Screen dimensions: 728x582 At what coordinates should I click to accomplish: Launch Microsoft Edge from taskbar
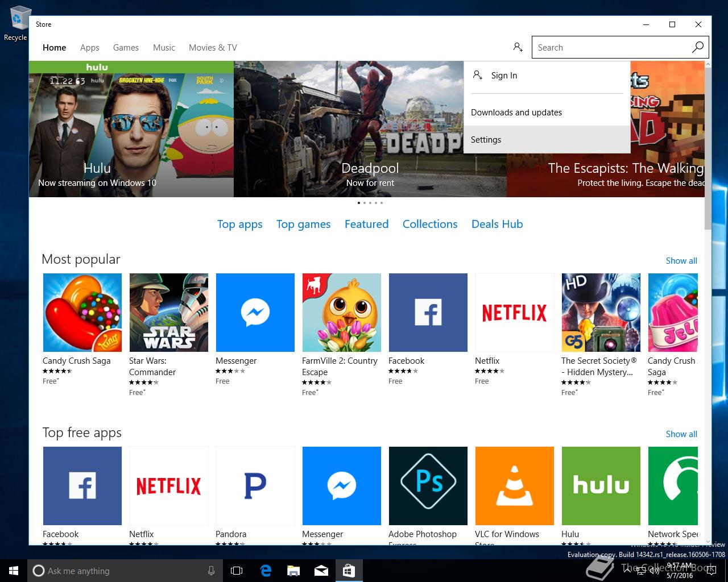[x=265, y=571]
